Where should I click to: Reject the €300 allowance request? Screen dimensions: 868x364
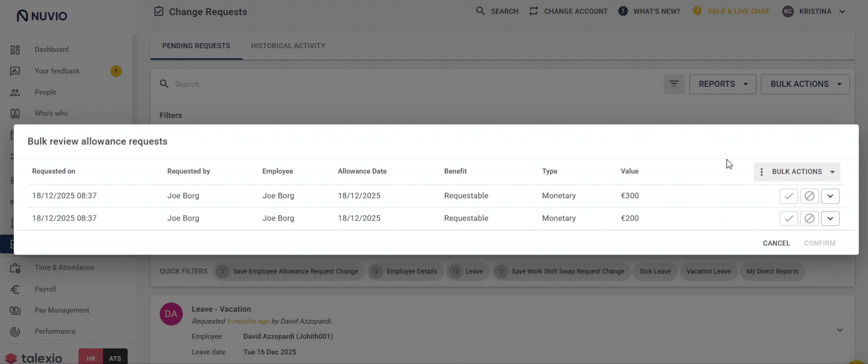(x=809, y=196)
